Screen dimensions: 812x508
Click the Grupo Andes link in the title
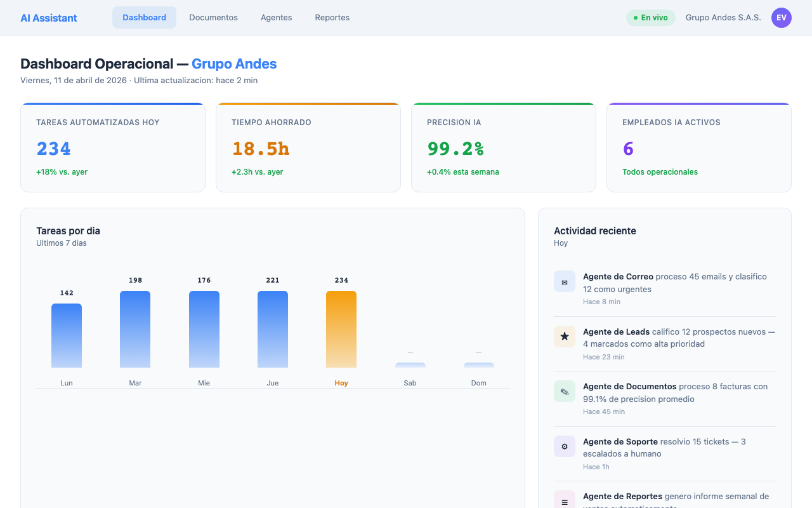(x=234, y=63)
